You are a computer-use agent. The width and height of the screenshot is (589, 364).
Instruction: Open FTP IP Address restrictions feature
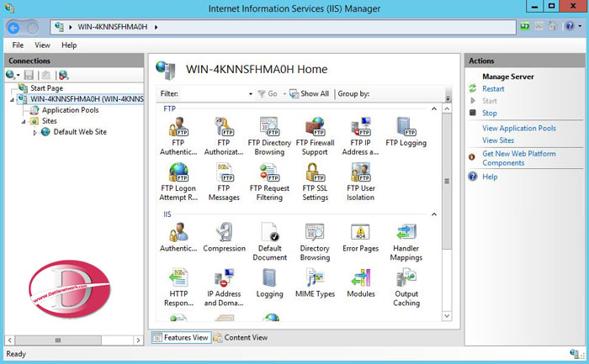[x=360, y=136]
